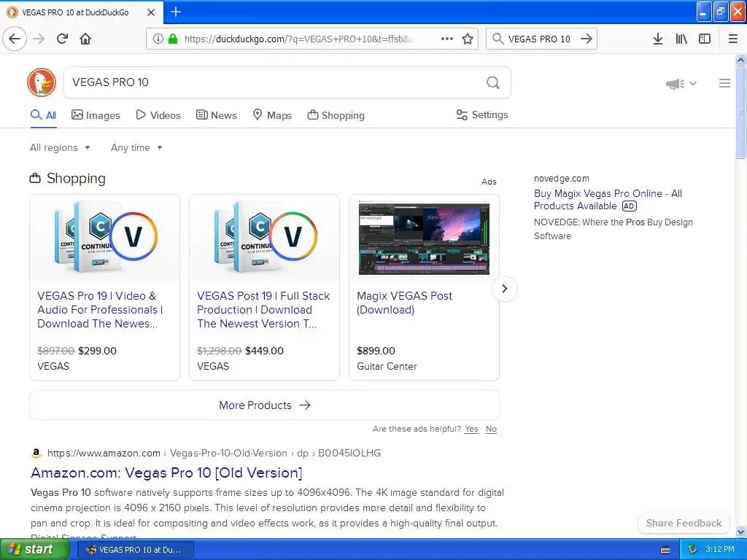Image resolution: width=747 pixels, height=560 pixels.
Task: Click the vertical scrollbar thumb
Action: [740, 113]
